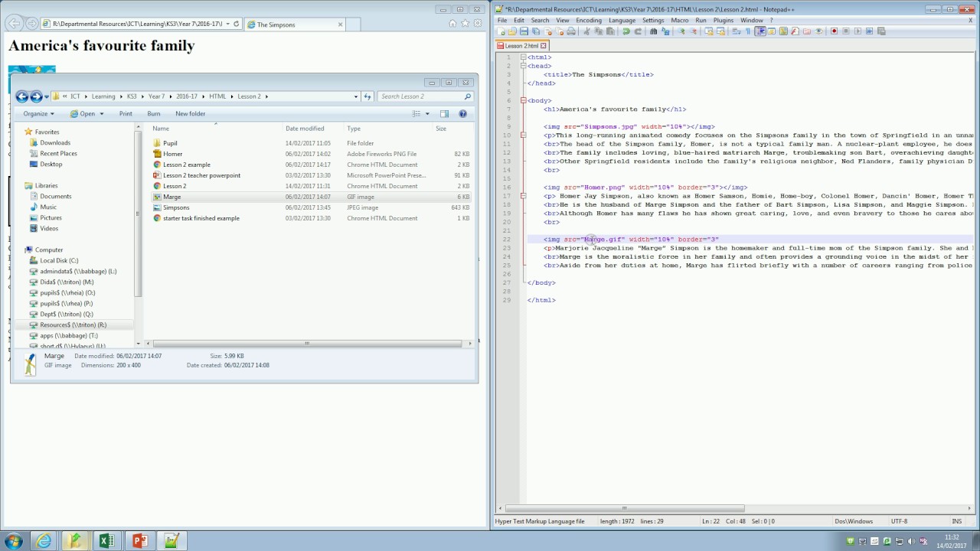Viewport: 980px width, 551px height.
Task: Click the Notepad++ horizontal scrollbar thumb
Action: click(624, 508)
